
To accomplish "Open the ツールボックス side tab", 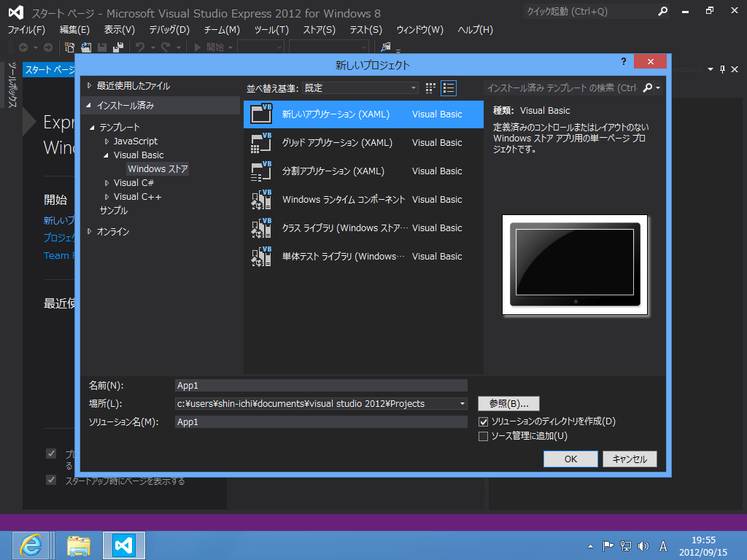I will click(x=12, y=85).
